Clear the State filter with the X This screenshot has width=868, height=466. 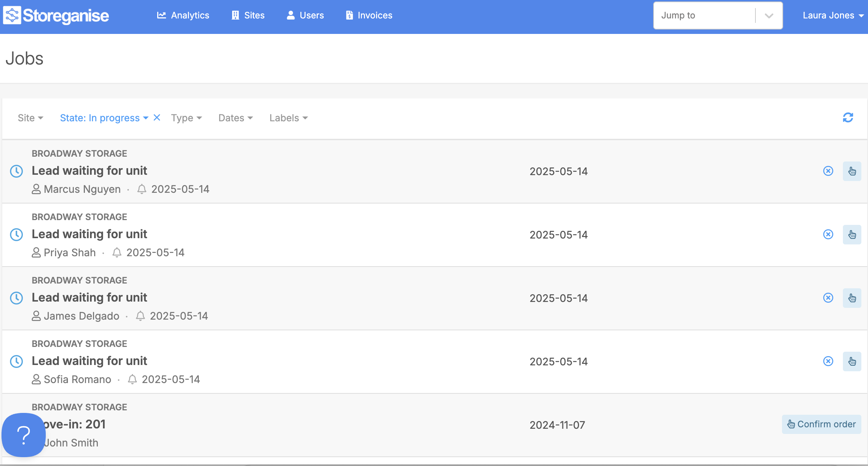(157, 118)
